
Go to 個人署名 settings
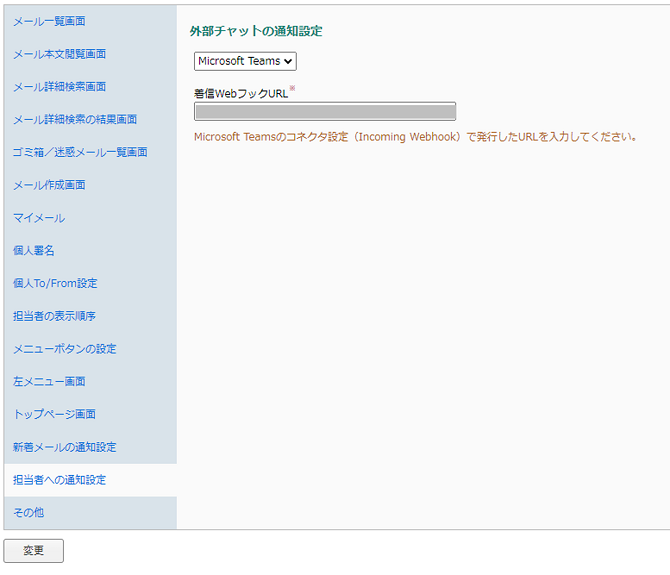coord(33,251)
